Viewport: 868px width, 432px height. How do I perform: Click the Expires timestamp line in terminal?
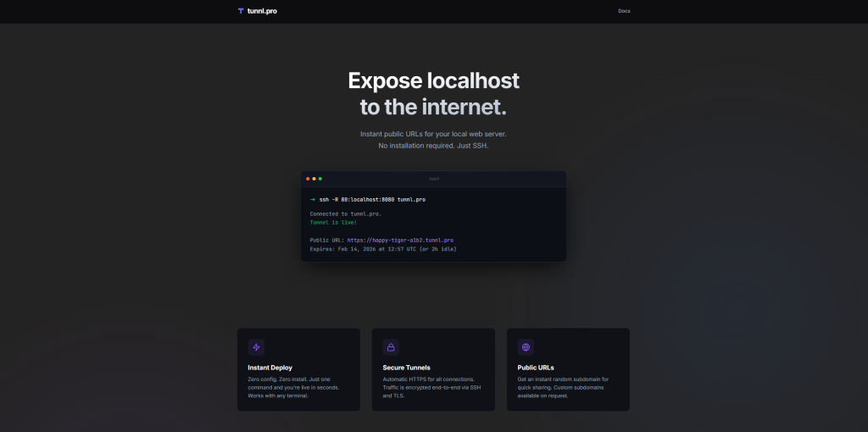click(x=383, y=249)
